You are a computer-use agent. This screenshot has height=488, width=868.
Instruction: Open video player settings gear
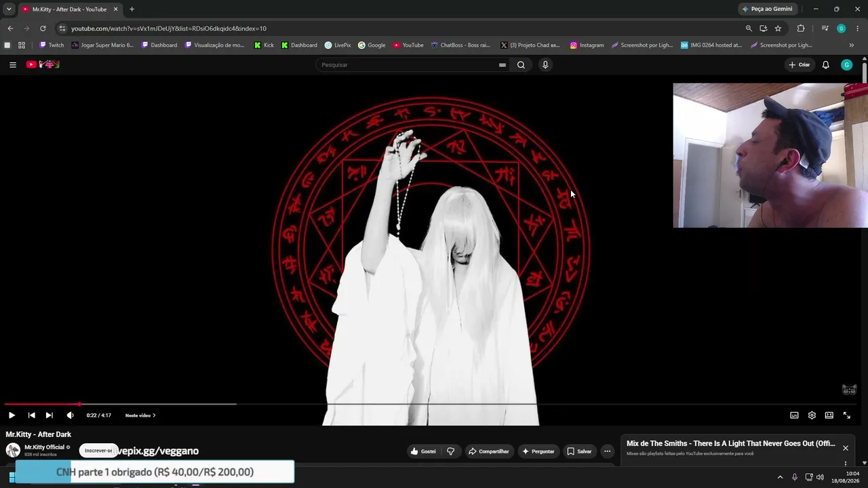pyautogui.click(x=812, y=415)
